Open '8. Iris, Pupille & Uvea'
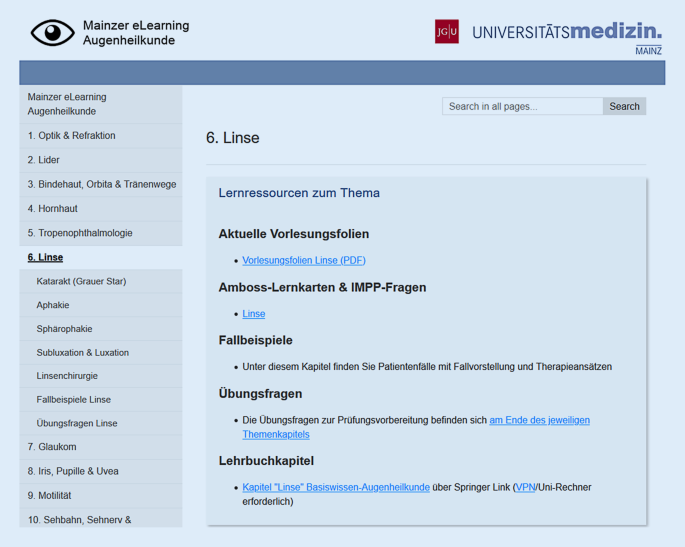This screenshot has width=685, height=547. click(101, 471)
